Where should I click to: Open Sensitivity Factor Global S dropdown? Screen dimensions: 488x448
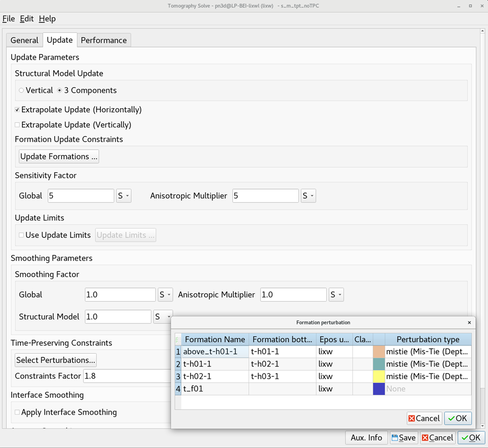tap(123, 196)
